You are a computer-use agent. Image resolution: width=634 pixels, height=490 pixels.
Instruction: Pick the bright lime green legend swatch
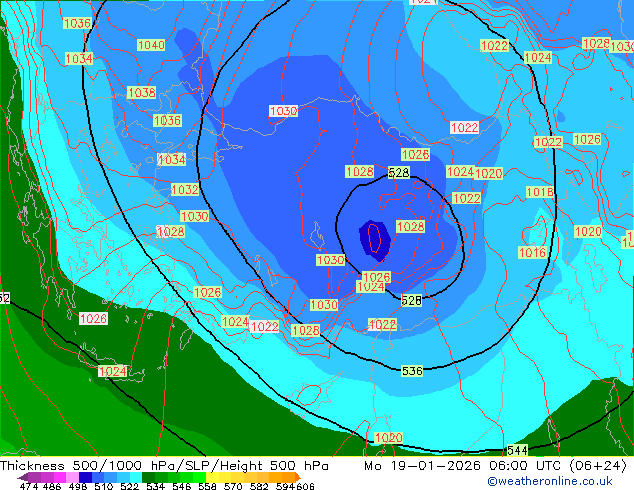click(199, 477)
